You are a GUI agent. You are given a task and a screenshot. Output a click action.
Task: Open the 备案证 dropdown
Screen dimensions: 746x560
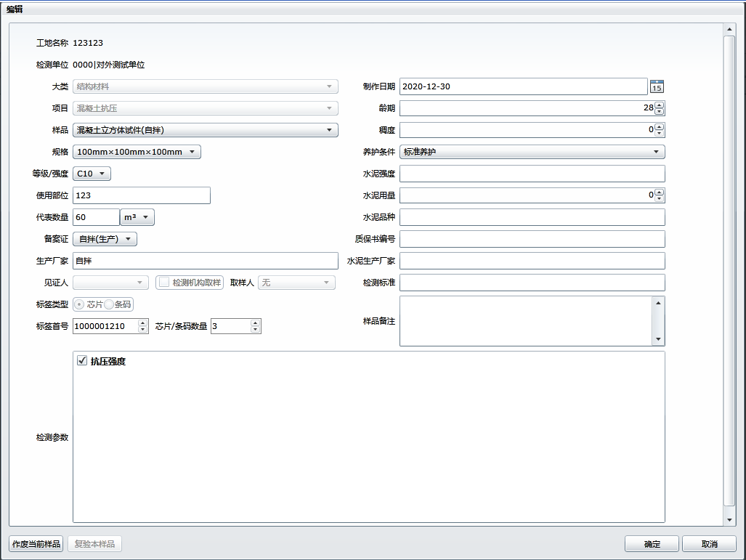point(105,239)
